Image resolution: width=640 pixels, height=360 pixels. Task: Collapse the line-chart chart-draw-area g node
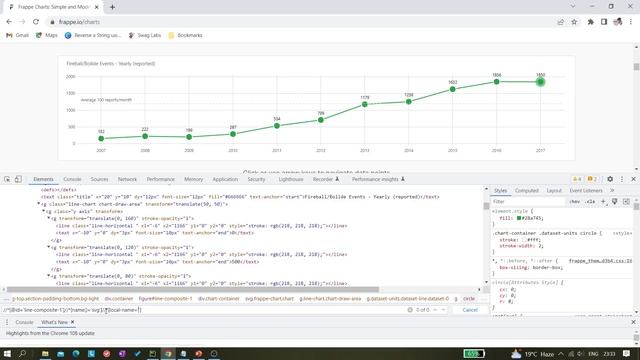point(39,204)
